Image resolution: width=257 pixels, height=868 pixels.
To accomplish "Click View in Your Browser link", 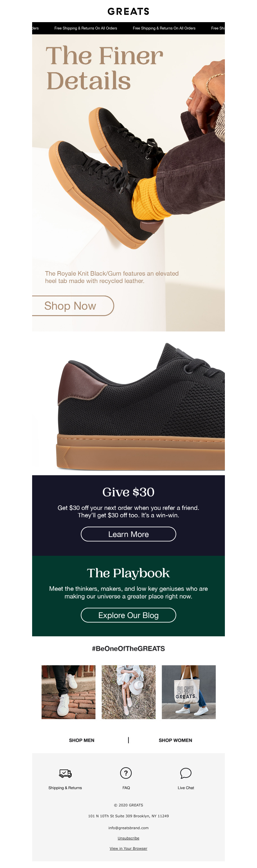I will point(128,848).
